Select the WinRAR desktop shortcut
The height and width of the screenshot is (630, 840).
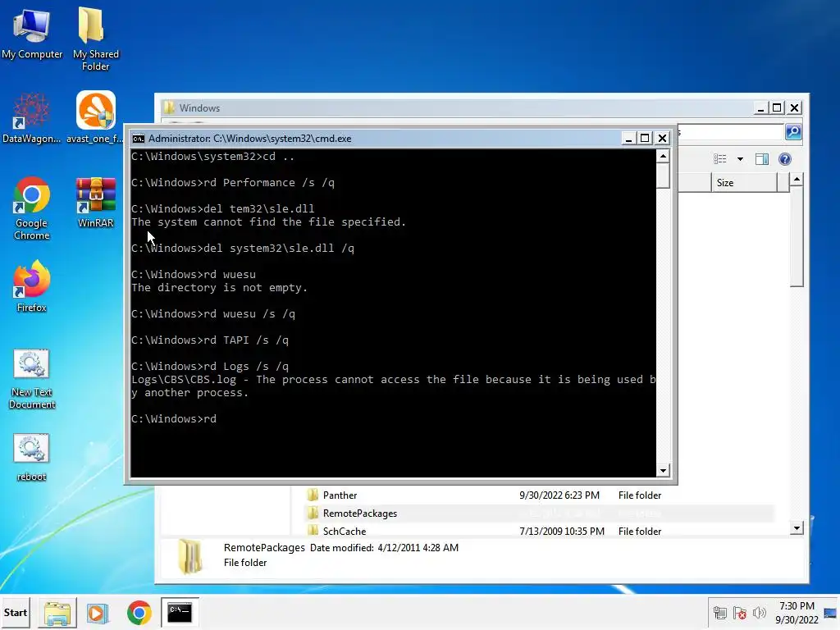click(95, 203)
